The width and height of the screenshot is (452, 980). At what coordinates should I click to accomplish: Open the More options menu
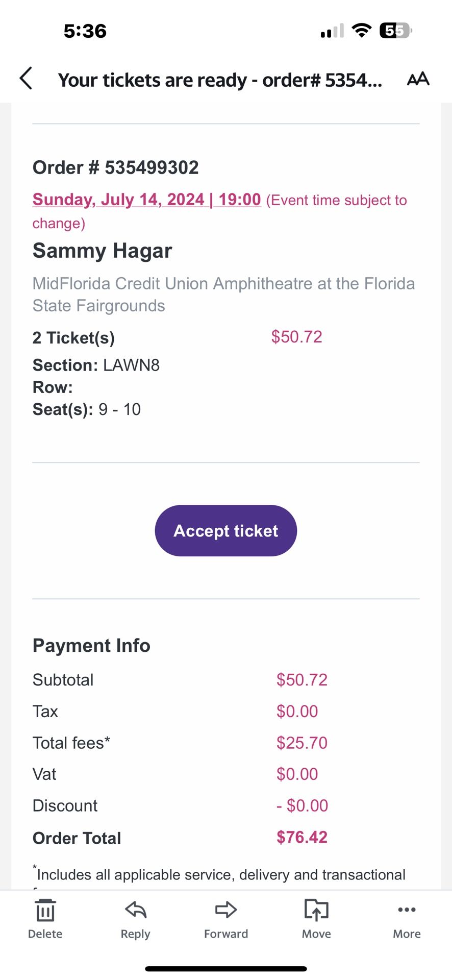coord(407,910)
